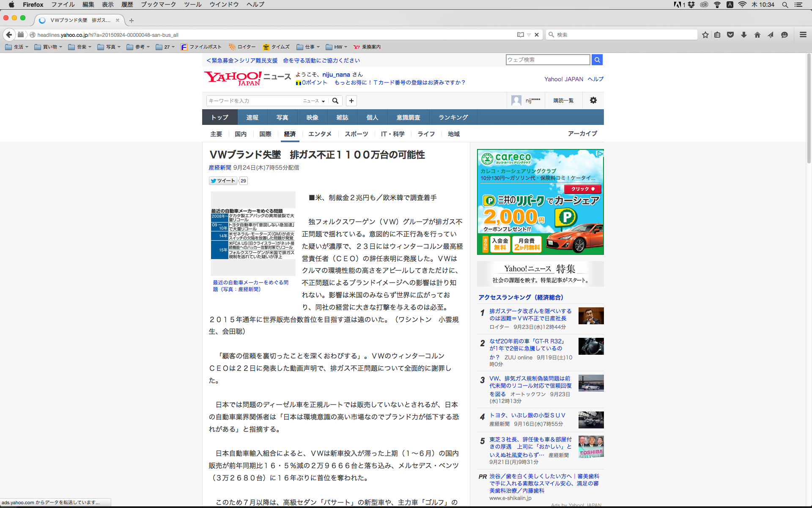Open the Pocket save icon
Image resolution: width=812 pixels, height=508 pixels.
coord(730,35)
